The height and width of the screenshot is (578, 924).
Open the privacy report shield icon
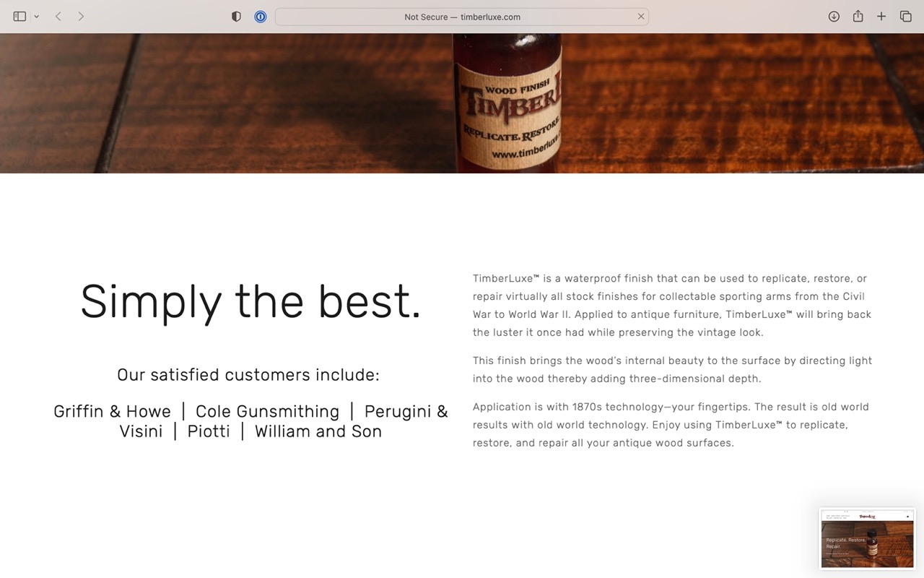click(236, 17)
